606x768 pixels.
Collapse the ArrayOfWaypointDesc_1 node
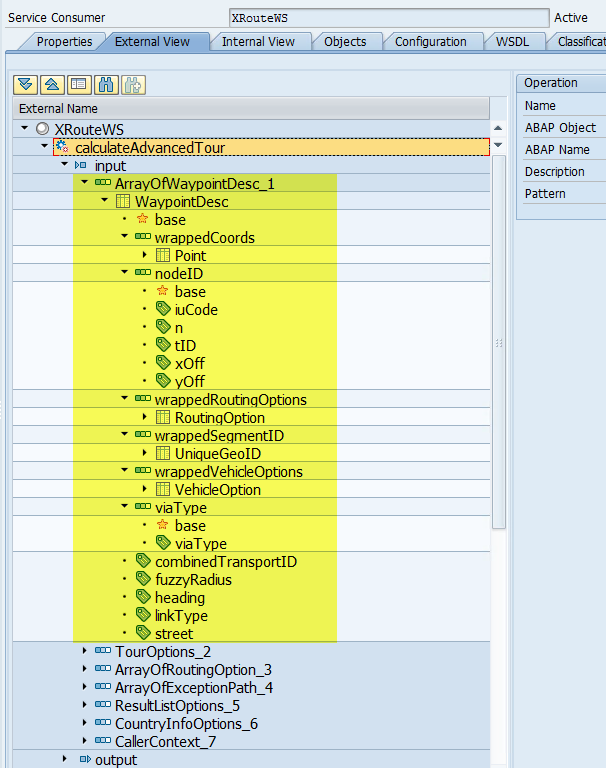85,183
